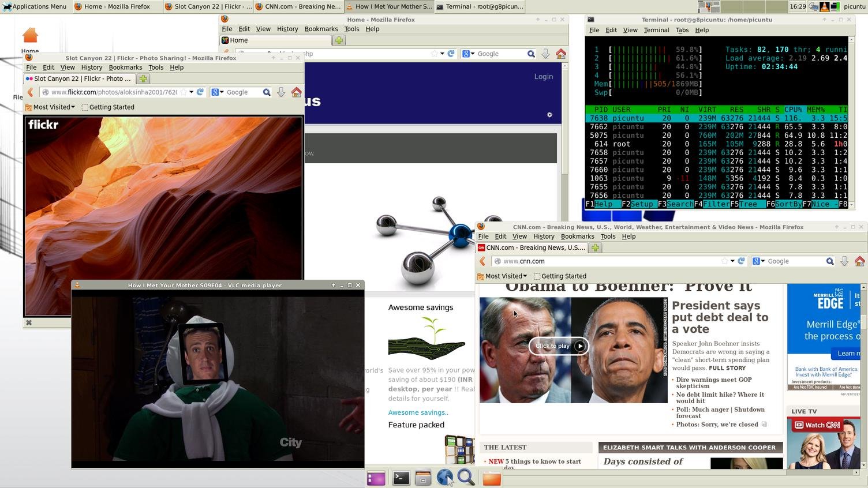Go back in the Flickr Firefox window

[31, 92]
